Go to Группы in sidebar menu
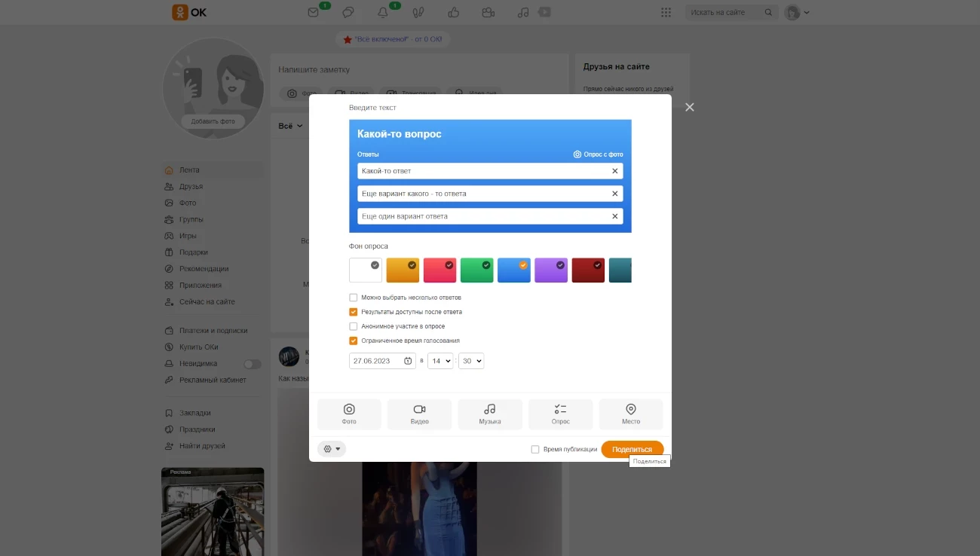The image size is (980, 556). coord(191,220)
